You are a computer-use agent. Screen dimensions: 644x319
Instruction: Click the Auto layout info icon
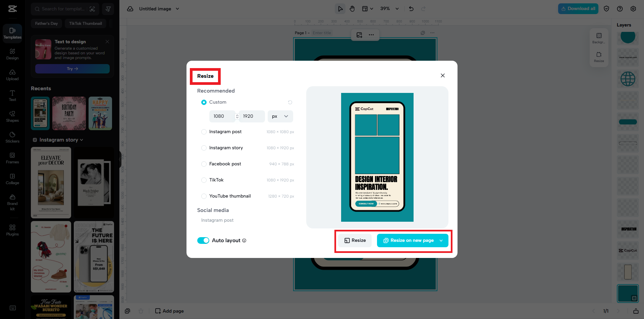point(244,241)
